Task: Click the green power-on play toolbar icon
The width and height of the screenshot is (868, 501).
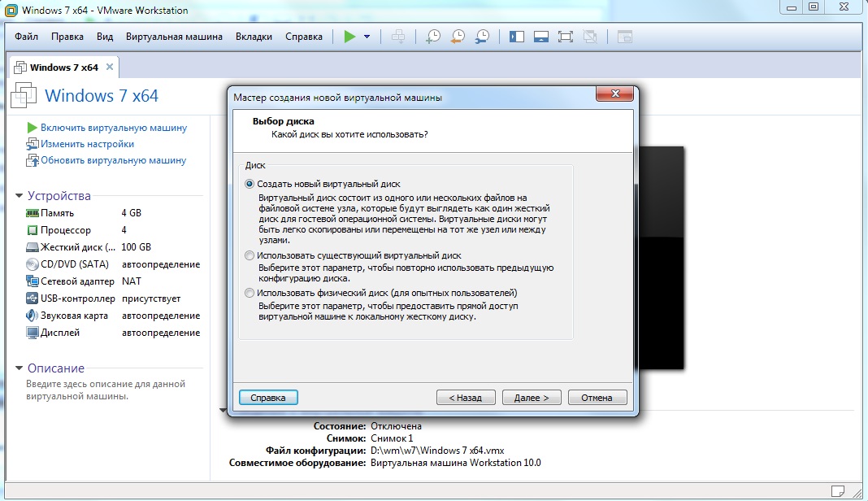Action: tap(349, 37)
